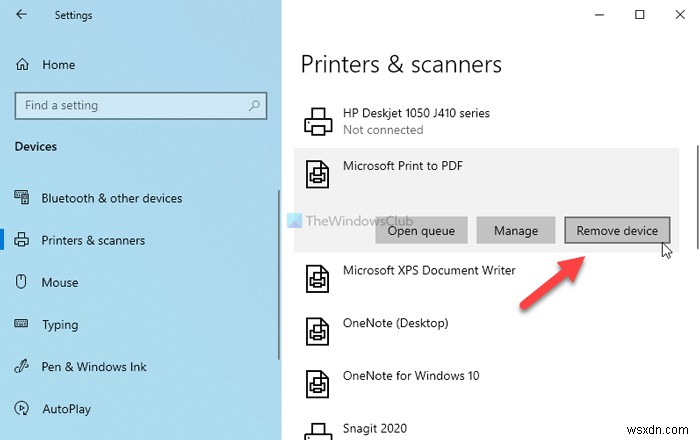700x440 pixels.
Task: Click Remove device button
Action: 617,230
